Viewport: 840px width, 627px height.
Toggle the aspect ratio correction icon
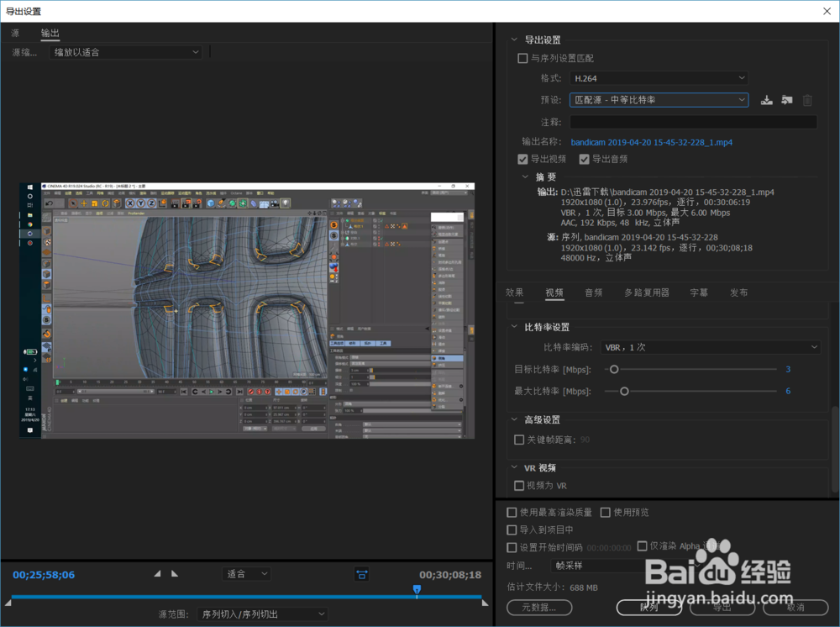362,575
